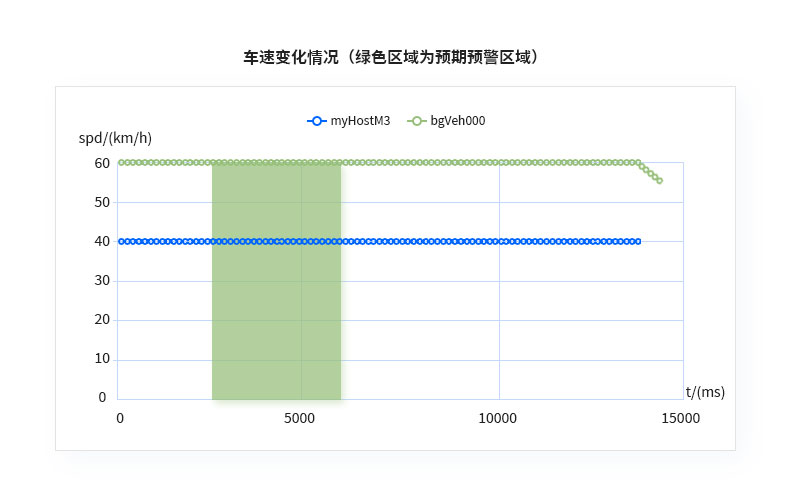Click the 10000 tick on the x-axis
This screenshot has height=489, width=790.
[x=498, y=418]
